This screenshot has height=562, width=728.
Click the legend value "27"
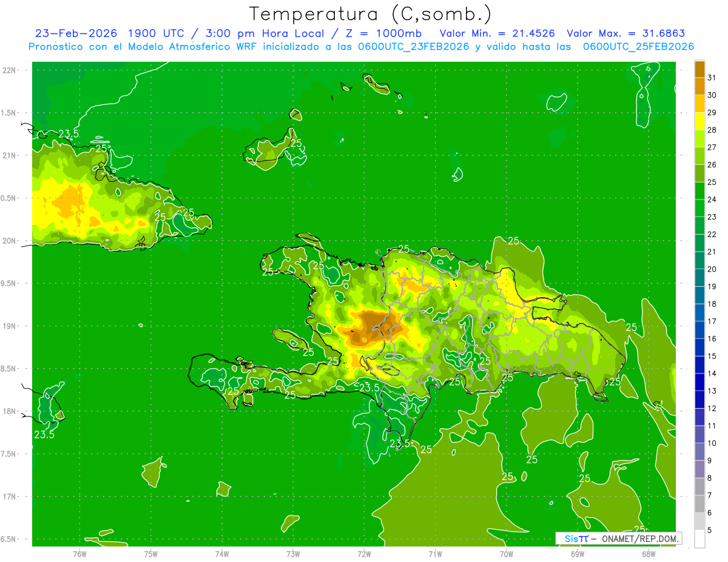pos(712,147)
